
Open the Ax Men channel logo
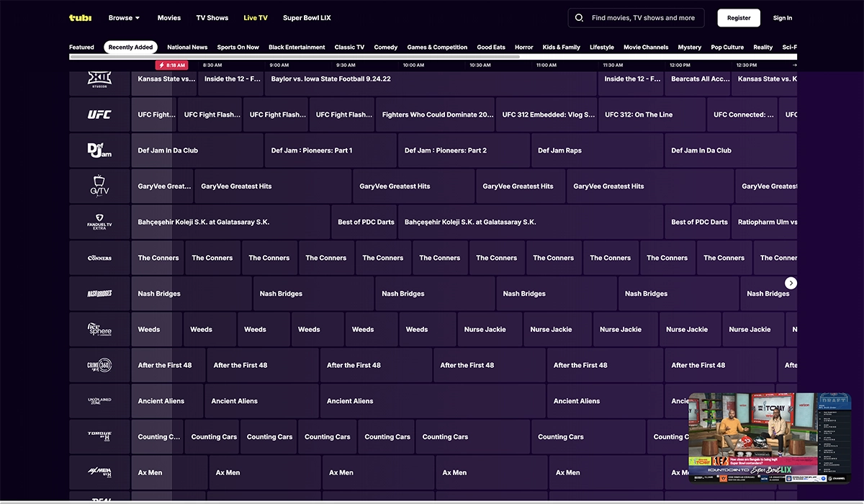point(99,472)
